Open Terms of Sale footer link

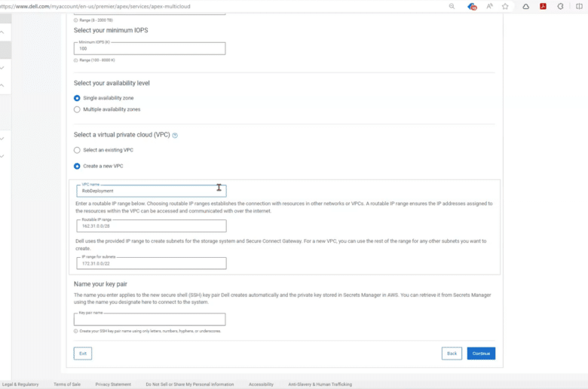67,384
